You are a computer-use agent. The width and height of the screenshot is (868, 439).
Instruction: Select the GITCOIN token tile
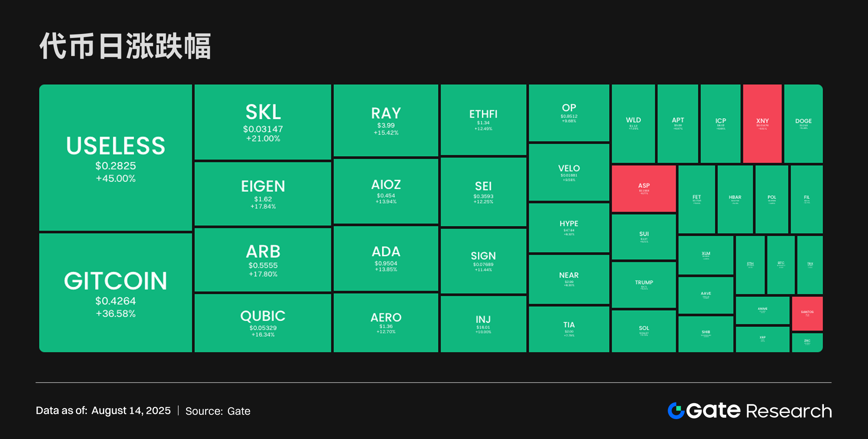[x=115, y=292]
